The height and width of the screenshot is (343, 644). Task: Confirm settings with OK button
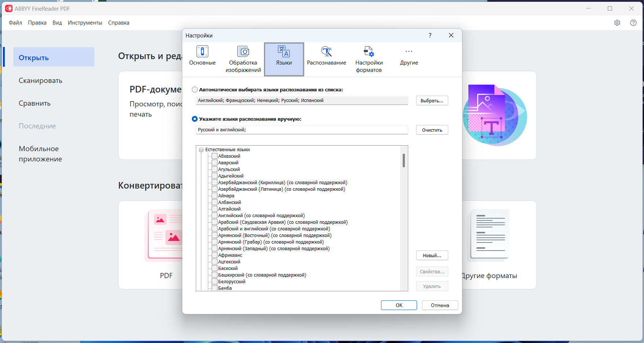tap(399, 305)
